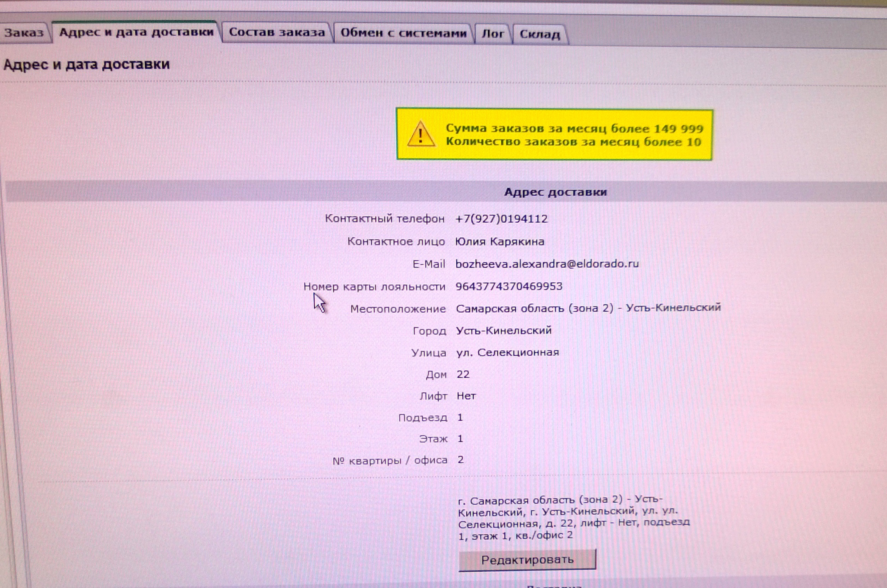
Task: Click the yellow monthly orders warning banner
Action: [573, 135]
